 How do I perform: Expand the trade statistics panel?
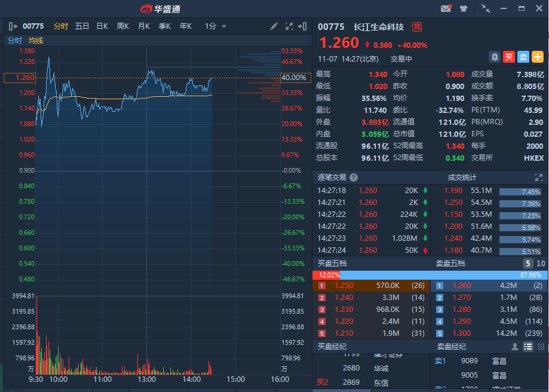[x=538, y=177]
